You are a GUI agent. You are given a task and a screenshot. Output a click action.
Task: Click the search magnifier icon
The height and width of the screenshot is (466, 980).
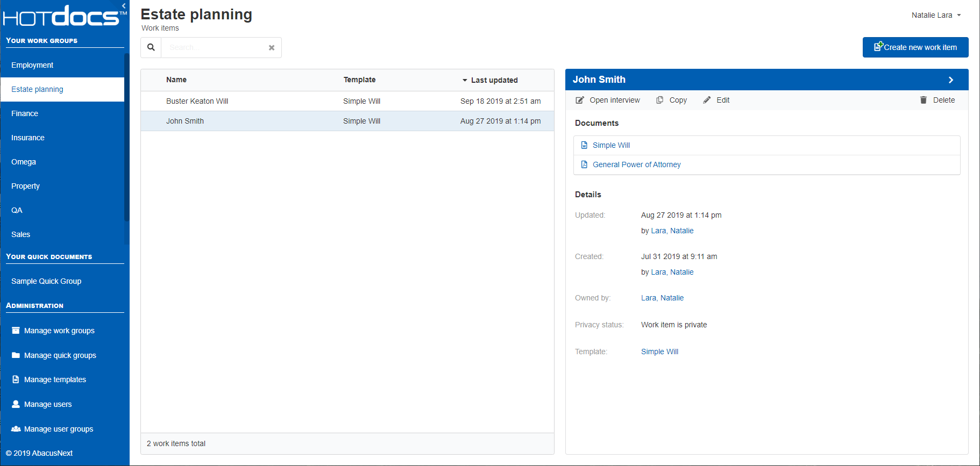click(151, 47)
